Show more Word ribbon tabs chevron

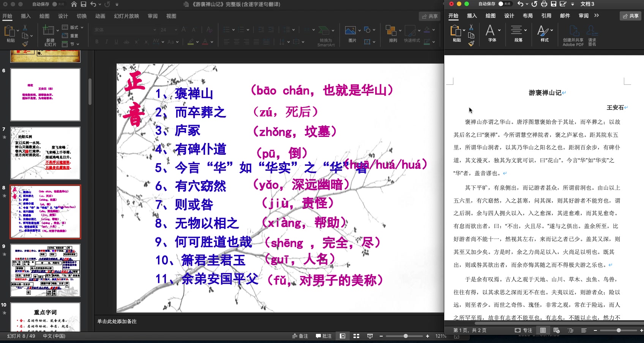pos(597,16)
